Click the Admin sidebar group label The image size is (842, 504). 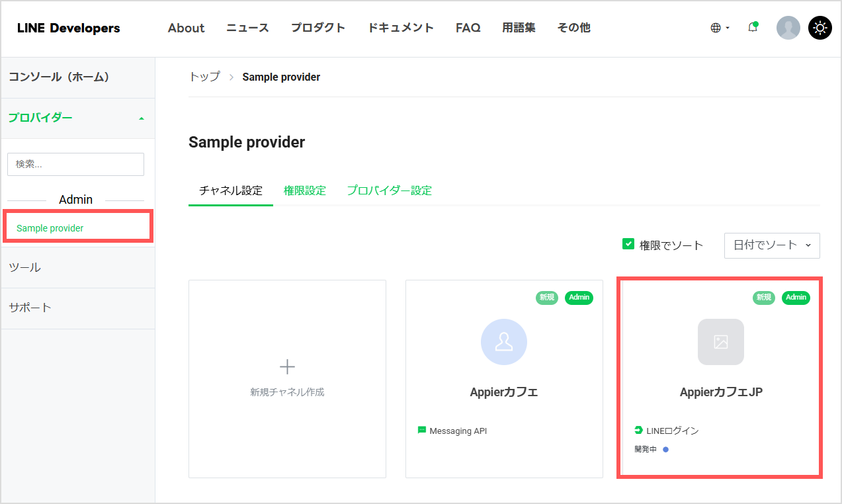pyautogui.click(x=76, y=199)
